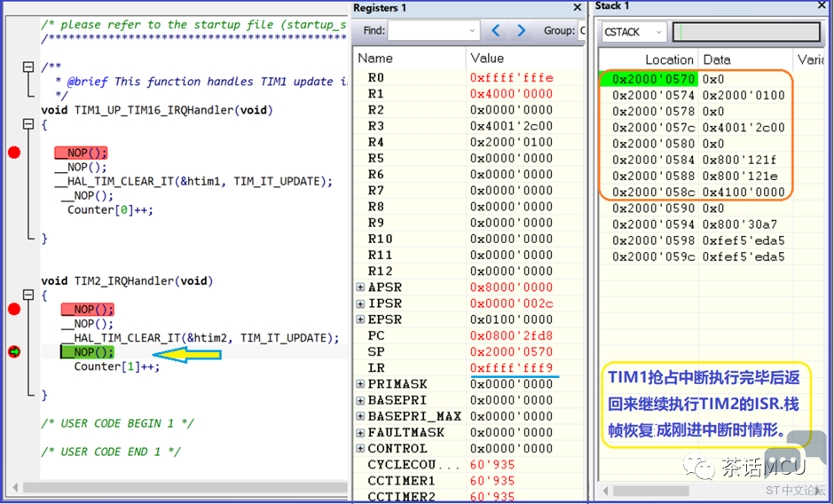Select stack data 0x2000'0100
The height and width of the screenshot is (504, 834).
(x=743, y=95)
